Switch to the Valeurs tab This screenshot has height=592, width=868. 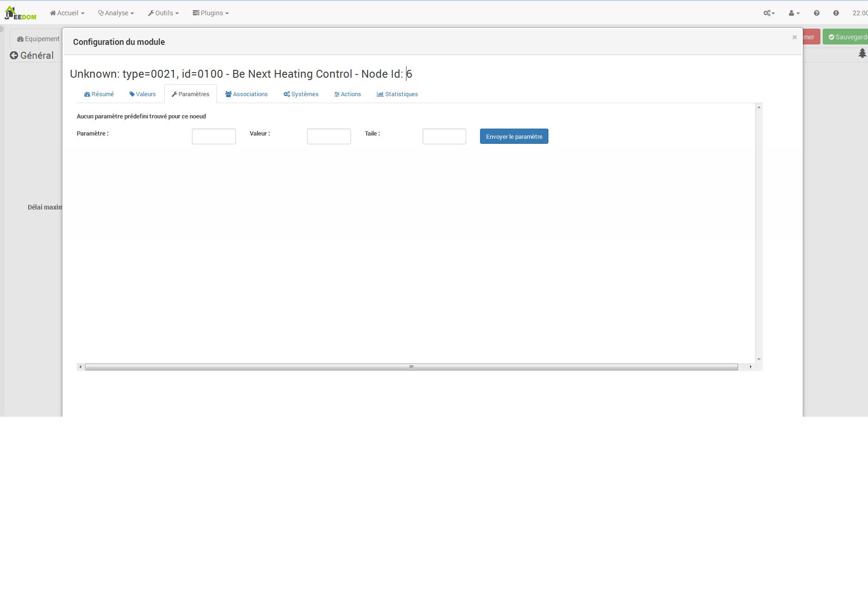142,94
